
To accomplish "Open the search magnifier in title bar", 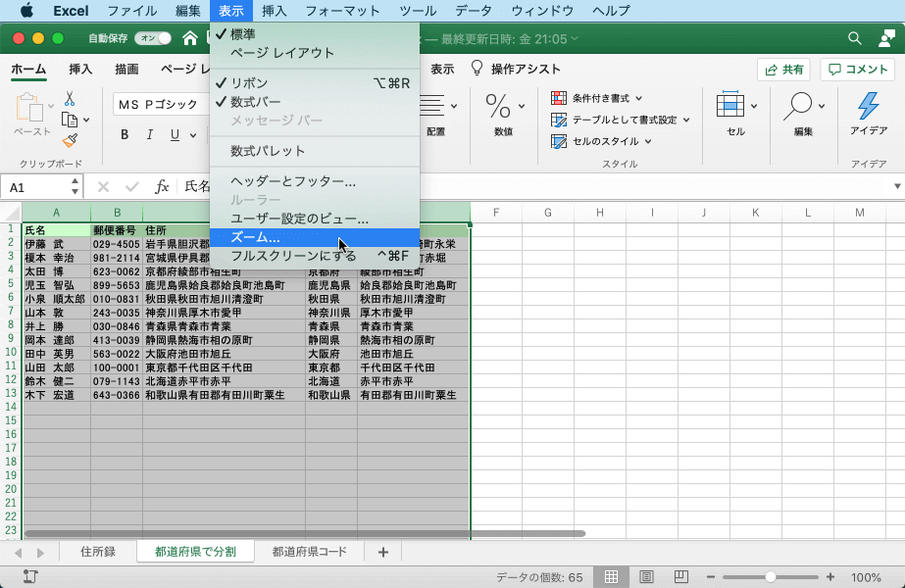I will point(854,38).
